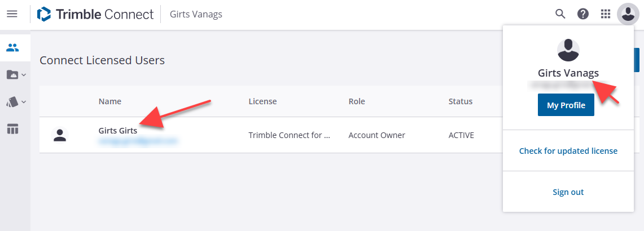Open the table layout sidebar icon
Screen dimensions: 644x231
pos(12,129)
